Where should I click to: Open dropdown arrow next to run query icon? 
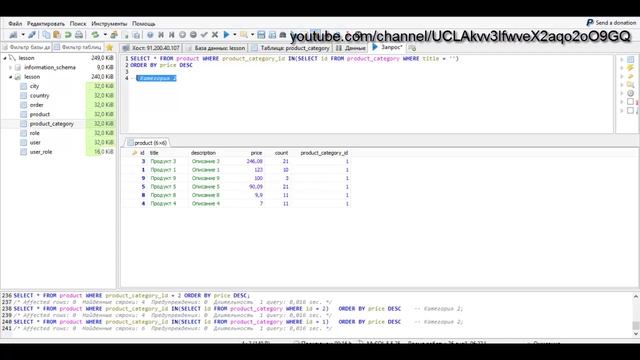235,35
